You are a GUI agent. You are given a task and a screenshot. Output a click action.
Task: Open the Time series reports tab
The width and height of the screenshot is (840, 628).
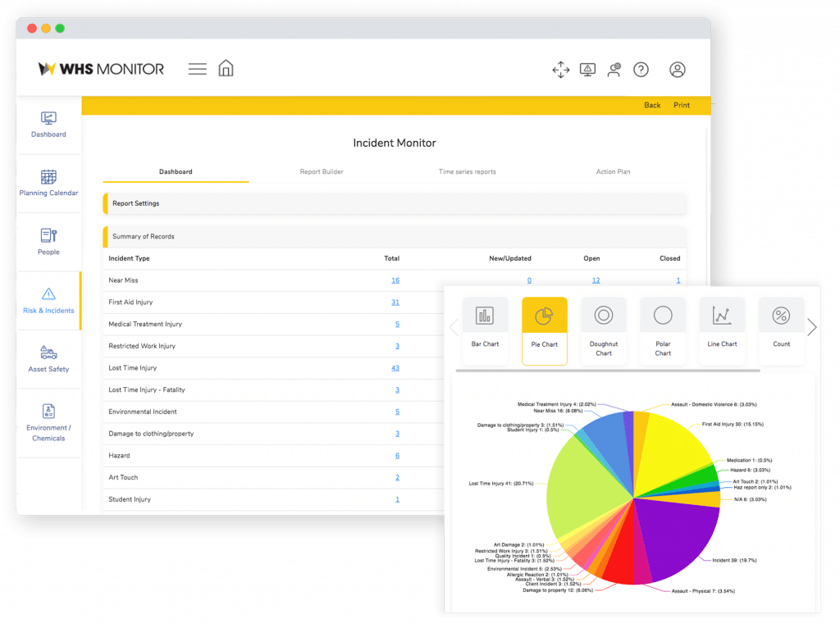click(x=467, y=171)
